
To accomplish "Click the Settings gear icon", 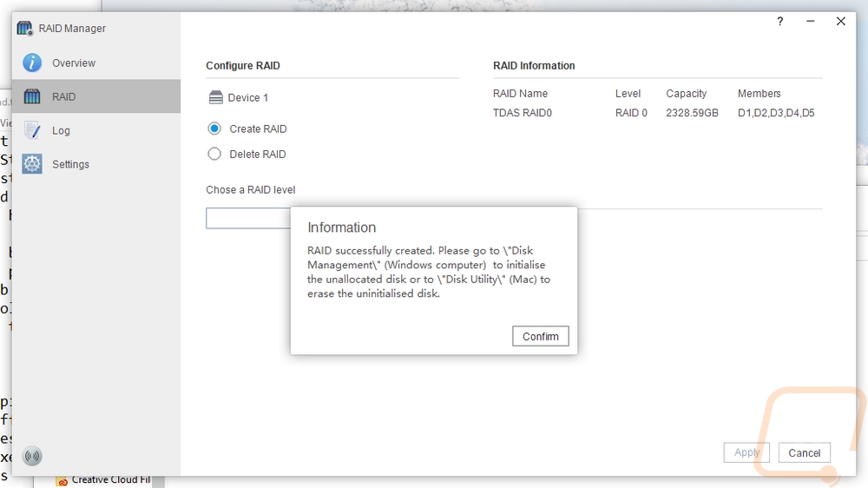I will click(32, 164).
